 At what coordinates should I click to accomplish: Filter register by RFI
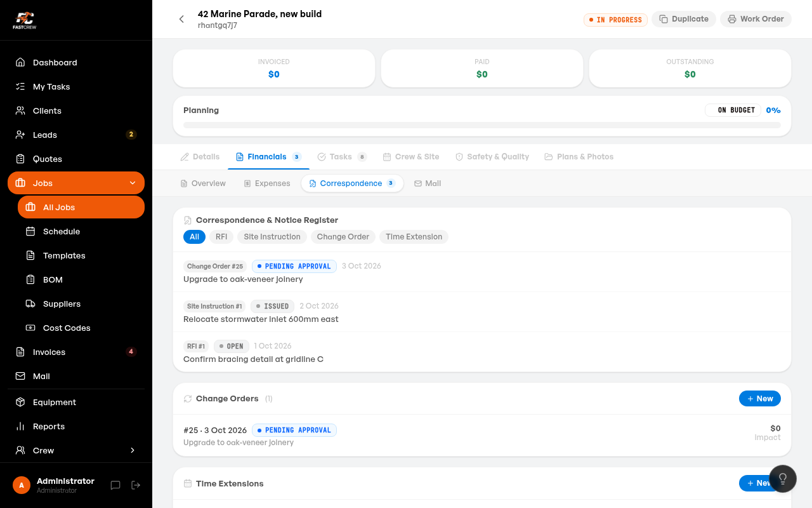click(x=221, y=237)
